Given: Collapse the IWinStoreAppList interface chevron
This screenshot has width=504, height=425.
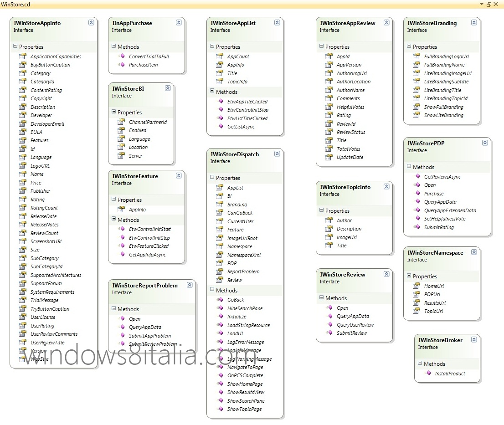Looking at the screenshot, I should pyautogui.click(x=277, y=22).
